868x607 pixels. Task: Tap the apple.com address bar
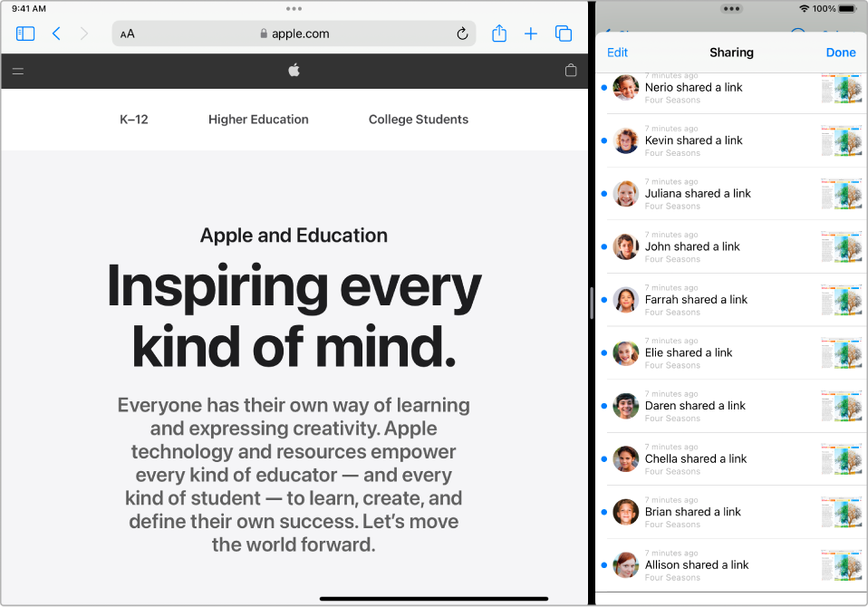pyautogui.click(x=294, y=34)
